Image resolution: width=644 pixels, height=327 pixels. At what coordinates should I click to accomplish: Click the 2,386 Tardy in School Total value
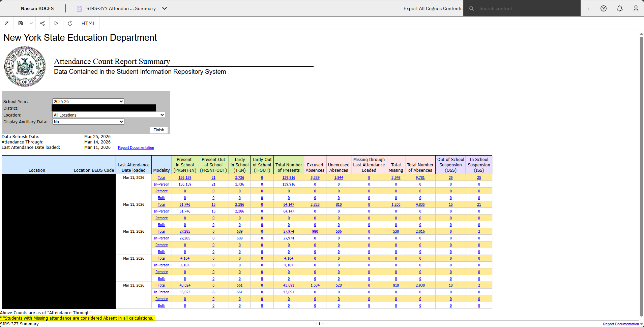coord(239,204)
